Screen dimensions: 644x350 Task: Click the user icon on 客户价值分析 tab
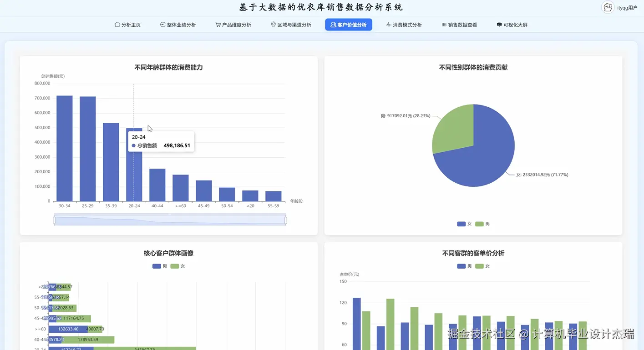tap(334, 25)
